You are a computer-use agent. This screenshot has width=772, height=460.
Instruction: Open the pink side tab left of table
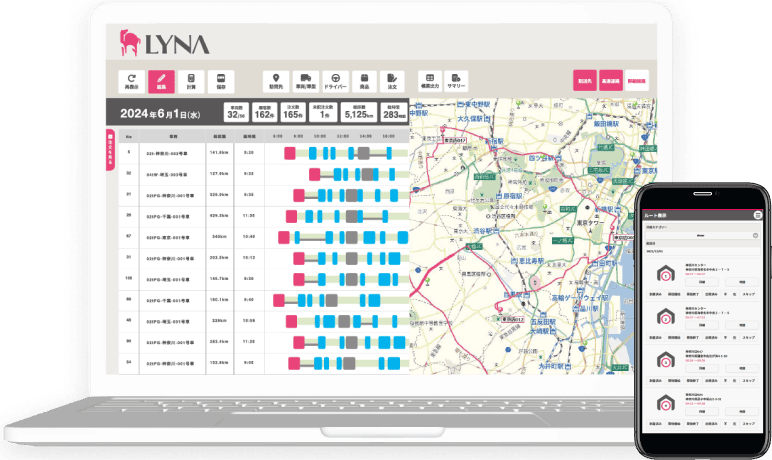(x=110, y=150)
